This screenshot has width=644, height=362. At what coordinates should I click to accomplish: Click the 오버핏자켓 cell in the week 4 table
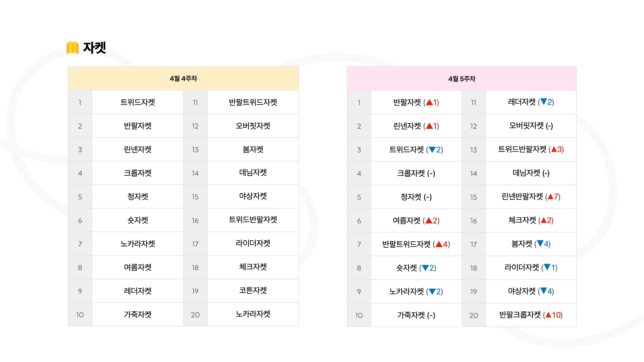[x=253, y=126]
